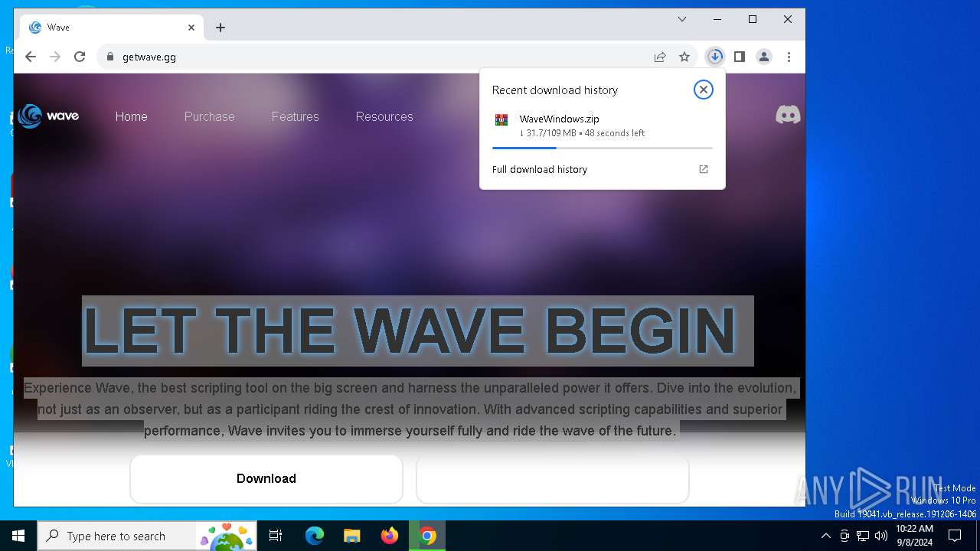Open Task View in the taskbar
980x551 pixels.
pos(276,536)
